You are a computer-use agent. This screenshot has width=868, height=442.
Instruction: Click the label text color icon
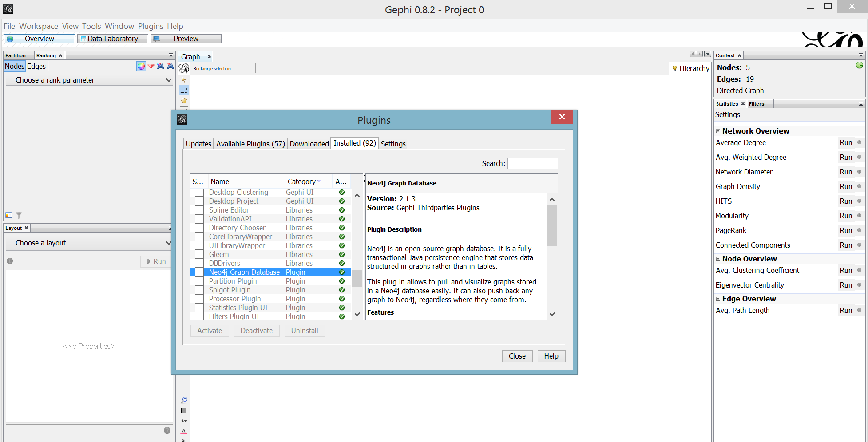[x=184, y=431]
